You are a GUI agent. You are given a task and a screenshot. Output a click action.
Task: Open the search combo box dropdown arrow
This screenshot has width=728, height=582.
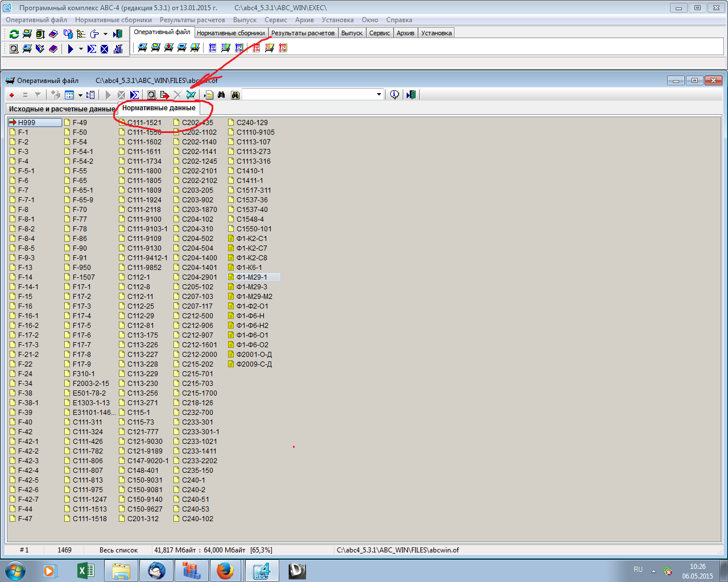(x=379, y=94)
